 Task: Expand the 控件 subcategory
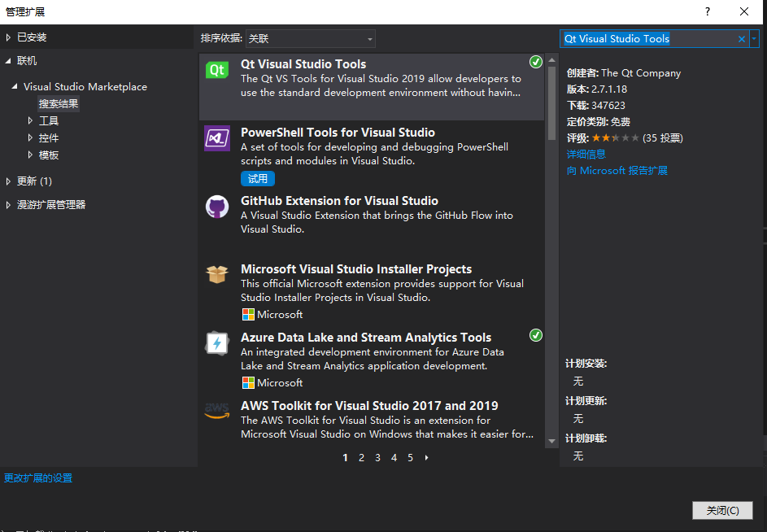30,137
